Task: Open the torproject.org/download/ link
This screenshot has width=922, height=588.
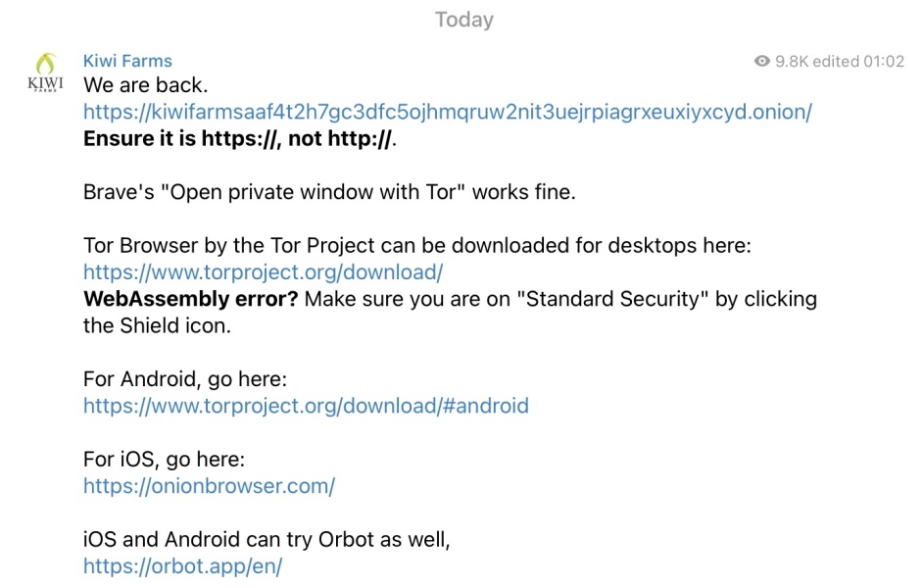Action: coord(263,272)
